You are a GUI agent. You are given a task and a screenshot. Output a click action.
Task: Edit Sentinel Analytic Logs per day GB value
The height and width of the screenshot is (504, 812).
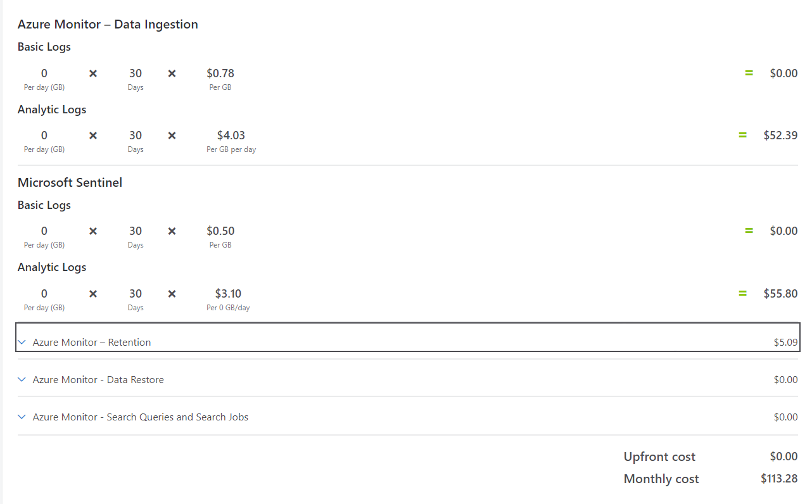(x=44, y=294)
